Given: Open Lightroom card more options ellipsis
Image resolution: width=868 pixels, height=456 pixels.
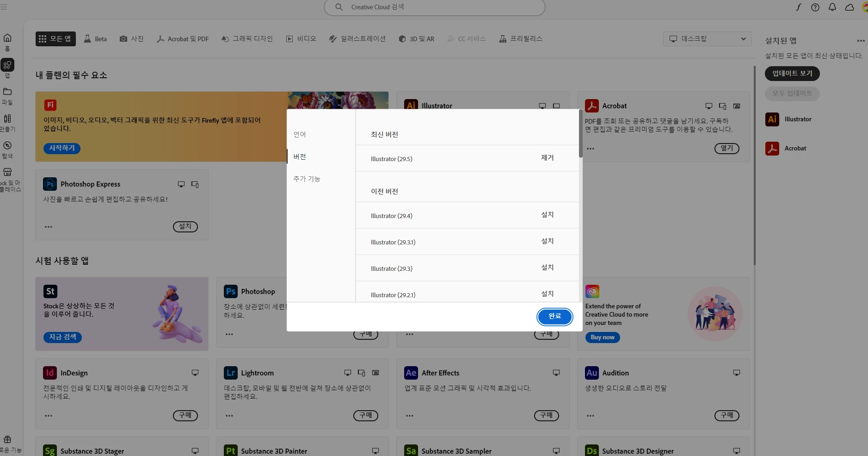Looking at the screenshot, I should [229, 416].
